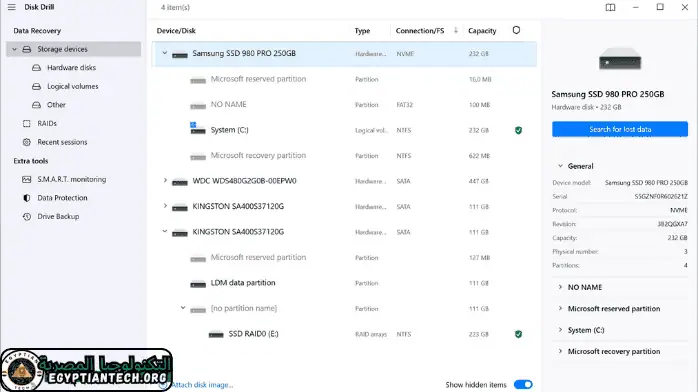Click Search for lost data button

(x=620, y=129)
